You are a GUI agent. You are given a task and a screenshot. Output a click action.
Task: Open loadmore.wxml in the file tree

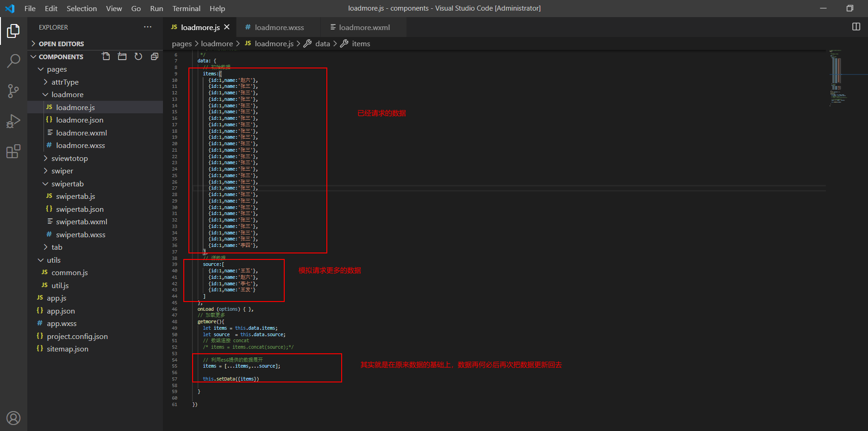[95, 133]
